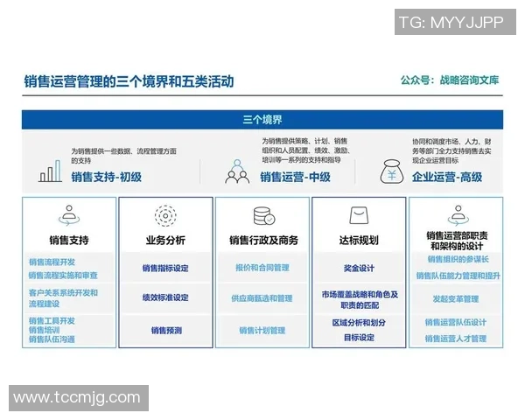This screenshot has height=420, width=525.
Task: Click the 销售行政及商务 card title
Action: coord(264,240)
